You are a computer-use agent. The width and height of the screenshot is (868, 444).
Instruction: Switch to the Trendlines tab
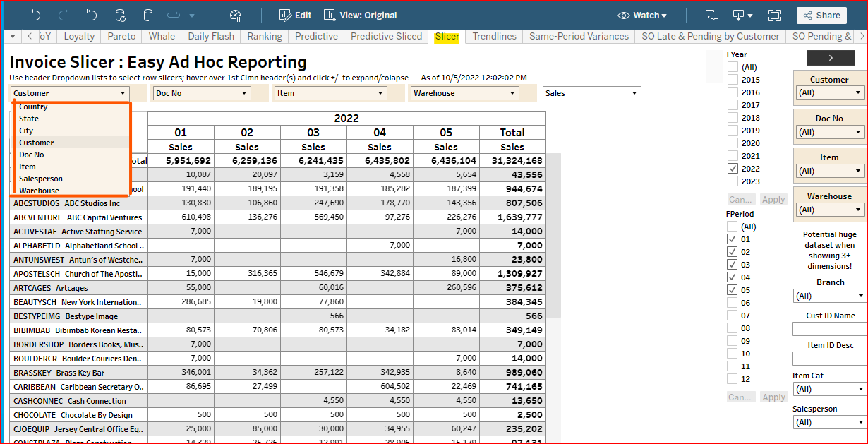pyautogui.click(x=494, y=37)
